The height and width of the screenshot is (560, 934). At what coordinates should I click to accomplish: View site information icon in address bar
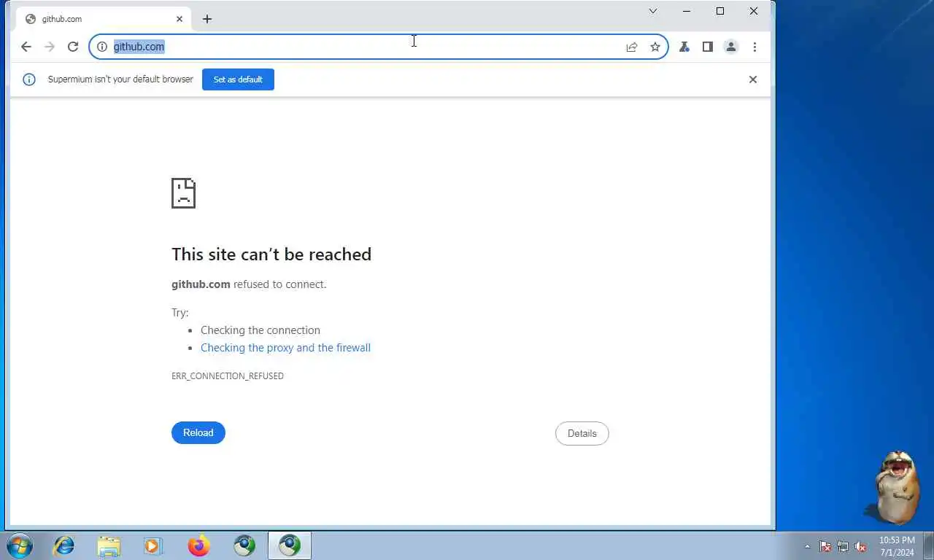click(x=102, y=47)
